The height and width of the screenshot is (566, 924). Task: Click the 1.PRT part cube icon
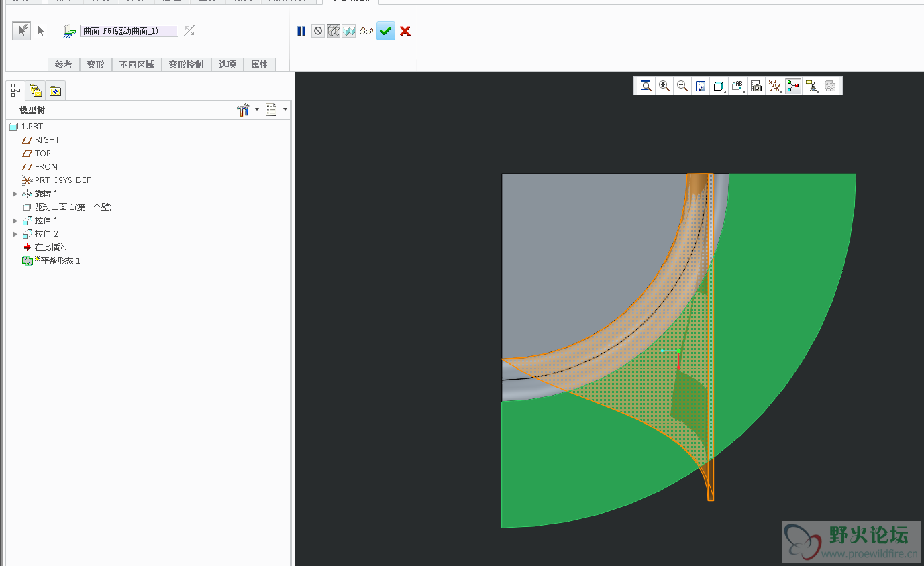click(x=13, y=127)
